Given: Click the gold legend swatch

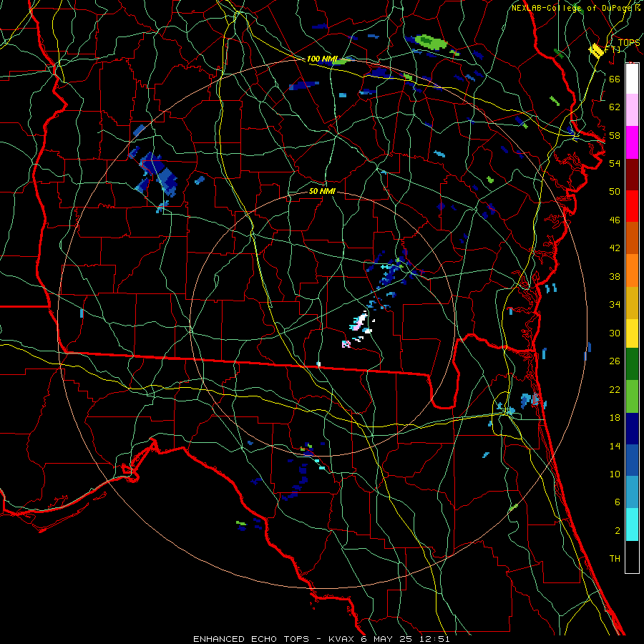Looking at the screenshot, I should pos(632,303).
